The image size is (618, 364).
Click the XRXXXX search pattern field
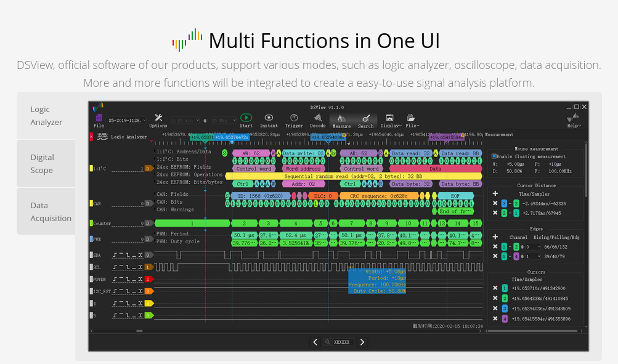(x=341, y=342)
